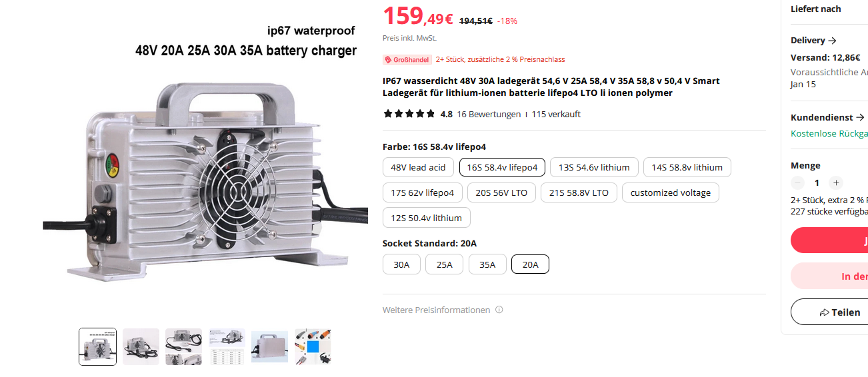Select the 48V lead acid option
Viewport: 868px width, 377px height.
418,167
